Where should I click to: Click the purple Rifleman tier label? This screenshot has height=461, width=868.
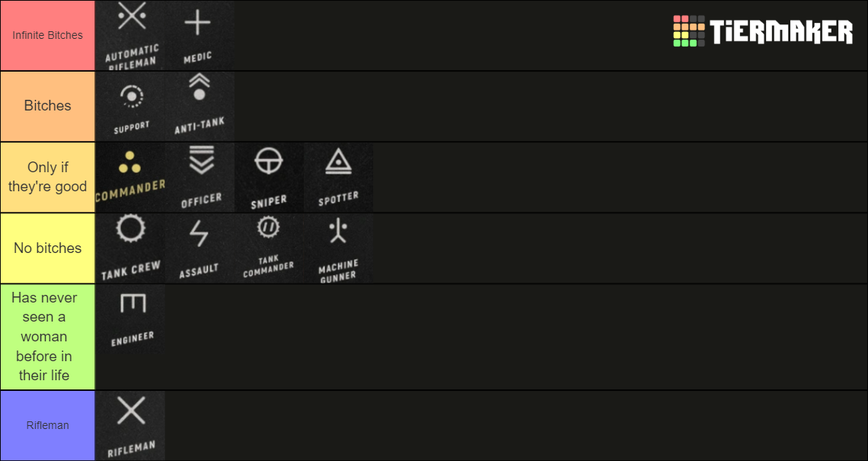(x=46, y=424)
